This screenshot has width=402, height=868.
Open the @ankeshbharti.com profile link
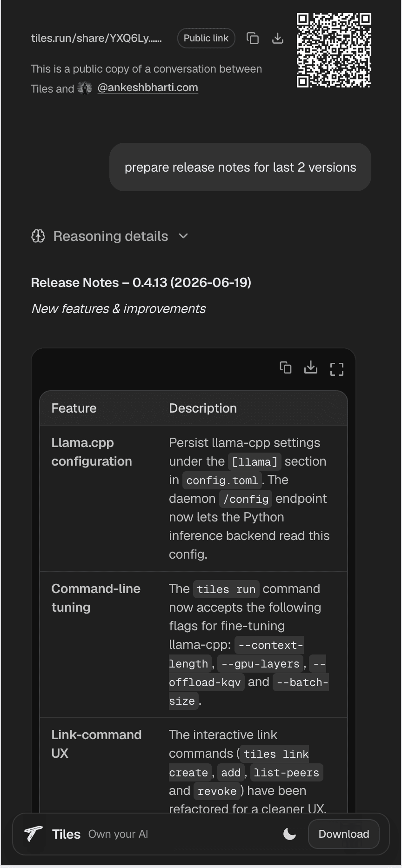tap(147, 87)
